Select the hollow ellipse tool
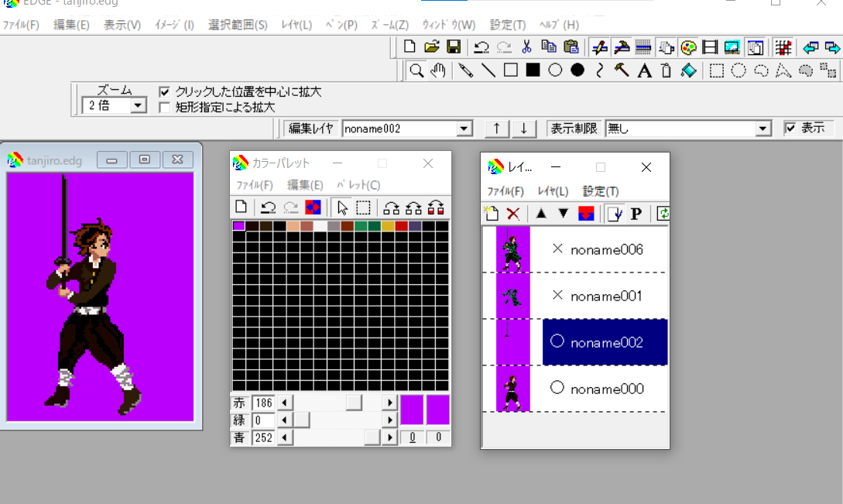843x504 pixels. [x=555, y=70]
